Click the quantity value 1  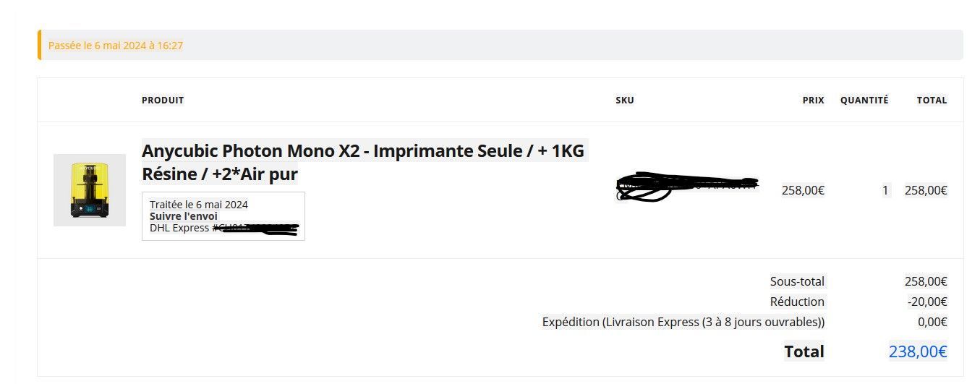pyautogui.click(x=885, y=190)
